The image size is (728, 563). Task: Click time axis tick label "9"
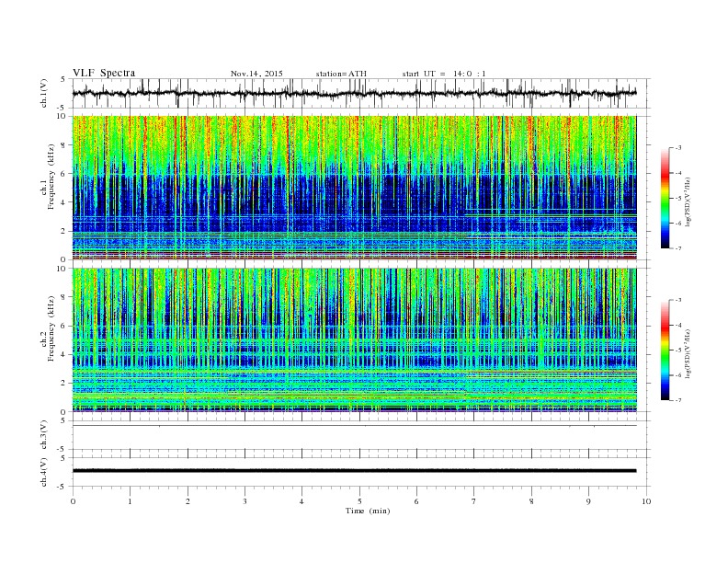tap(588, 501)
